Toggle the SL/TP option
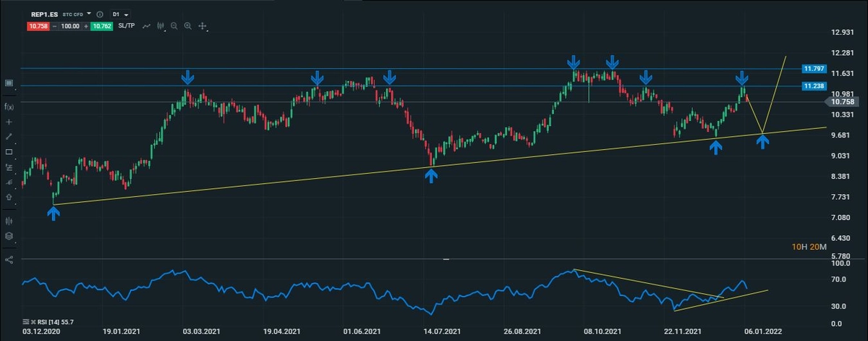This screenshot has width=868, height=341. coord(128,26)
